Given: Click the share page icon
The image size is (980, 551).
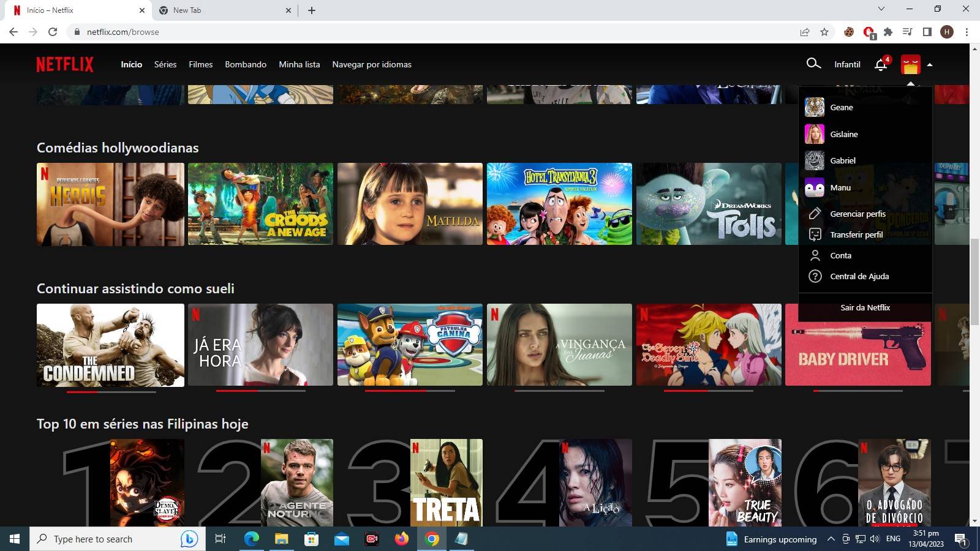Looking at the screenshot, I should [805, 32].
